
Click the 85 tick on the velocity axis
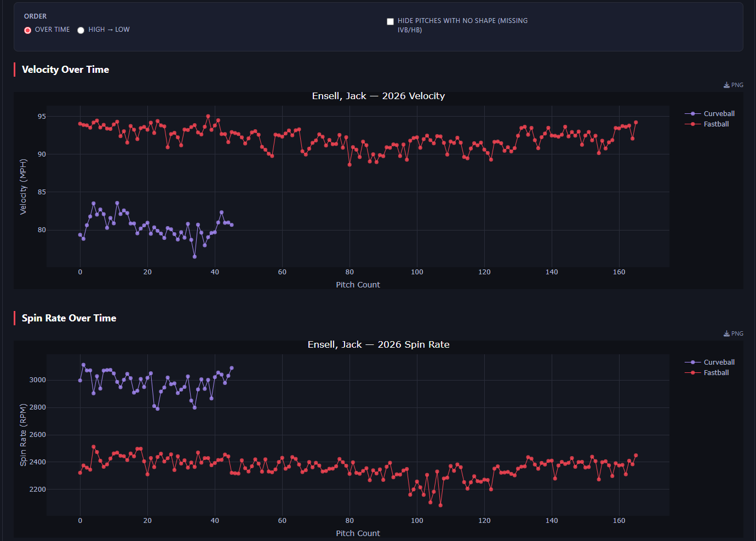point(42,192)
